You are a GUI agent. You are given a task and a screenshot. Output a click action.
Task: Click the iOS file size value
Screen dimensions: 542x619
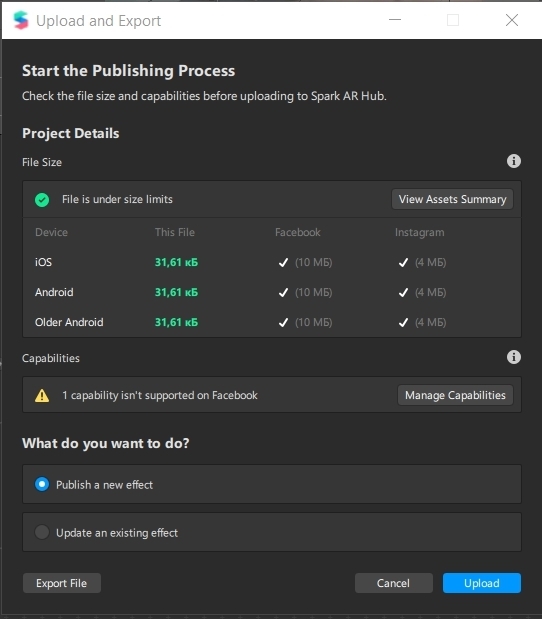[x=176, y=263]
